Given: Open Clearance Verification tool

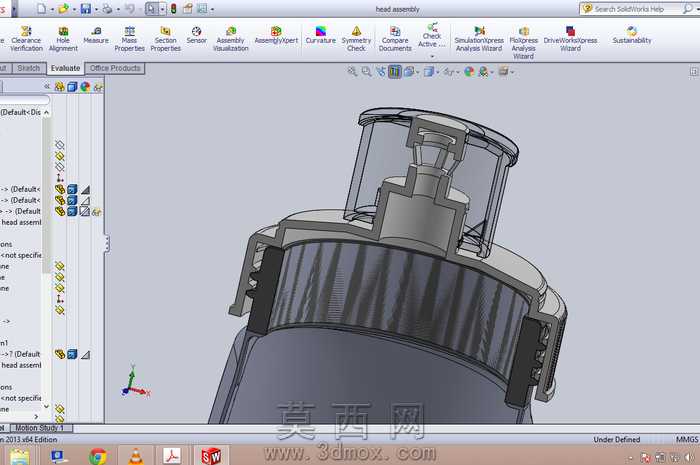Looking at the screenshot, I should click(x=26, y=38).
